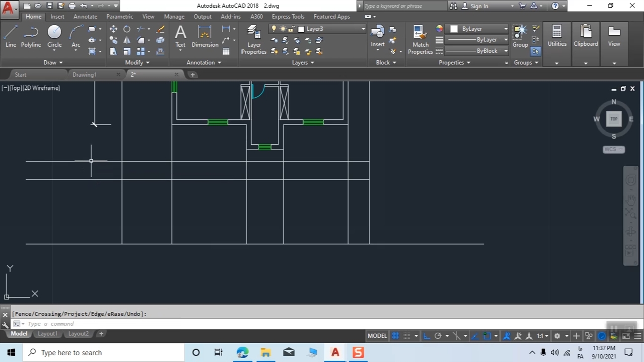Select the Line drawing tool
This screenshot has height=362, width=644.
tap(11, 36)
